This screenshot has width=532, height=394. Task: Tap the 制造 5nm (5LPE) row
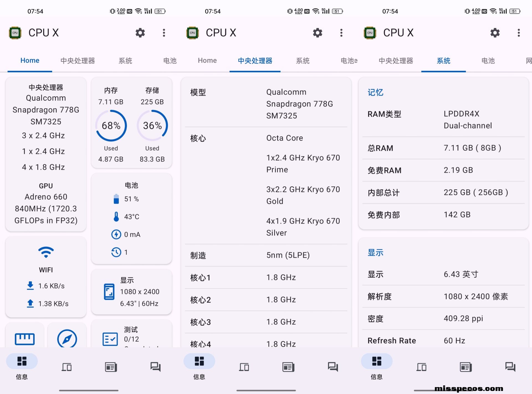[266, 255]
